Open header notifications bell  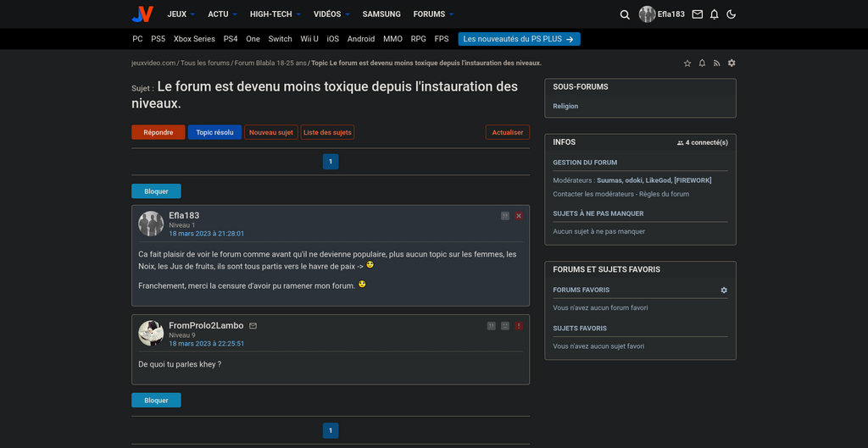(x=715, y=14)
